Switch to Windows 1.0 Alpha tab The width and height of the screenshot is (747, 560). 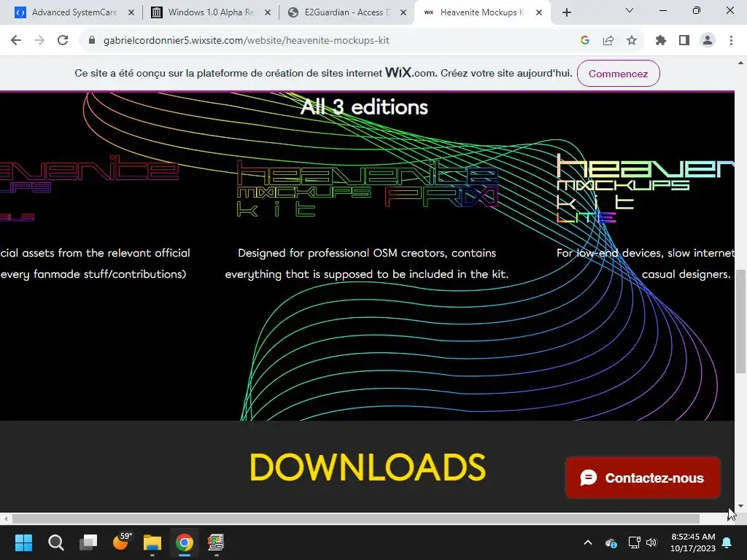click(209, 12)
